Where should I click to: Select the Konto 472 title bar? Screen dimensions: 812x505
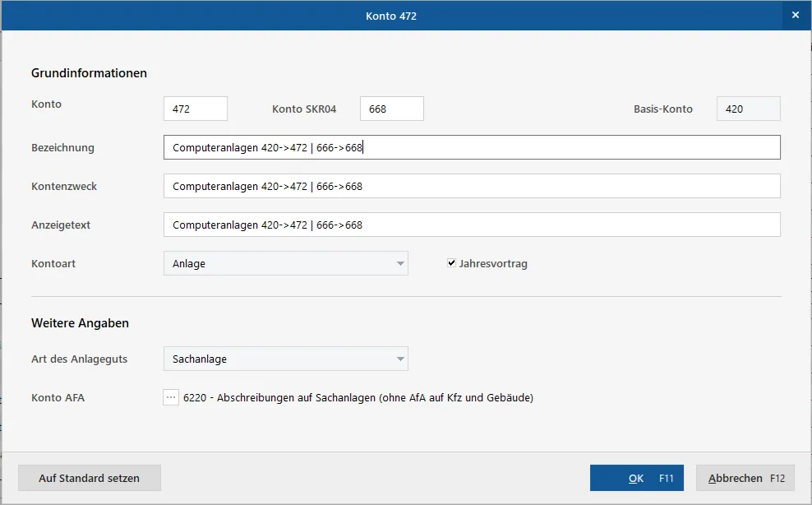pos(391,16)
